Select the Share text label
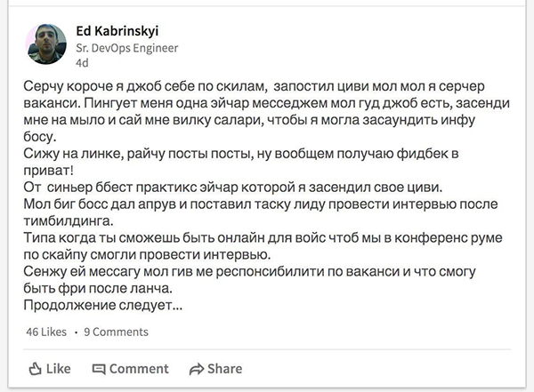Screen dimensions: 534x392 click(x=225, y=369)
